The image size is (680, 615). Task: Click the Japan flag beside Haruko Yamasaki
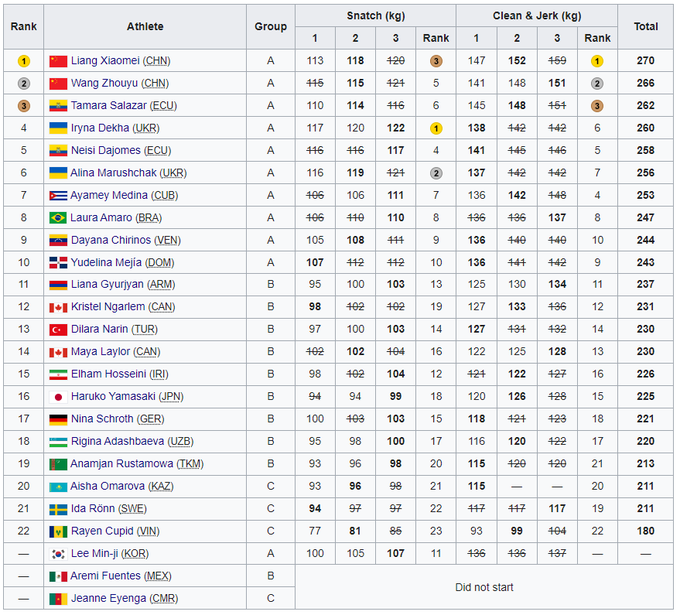point(58,397)
